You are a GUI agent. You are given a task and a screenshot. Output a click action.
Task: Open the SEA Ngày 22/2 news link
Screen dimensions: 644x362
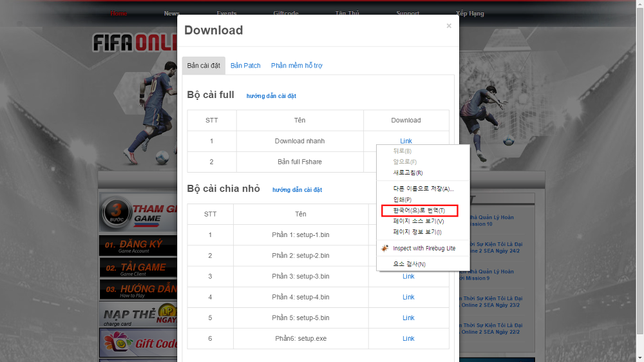click(x=491, y=329)
